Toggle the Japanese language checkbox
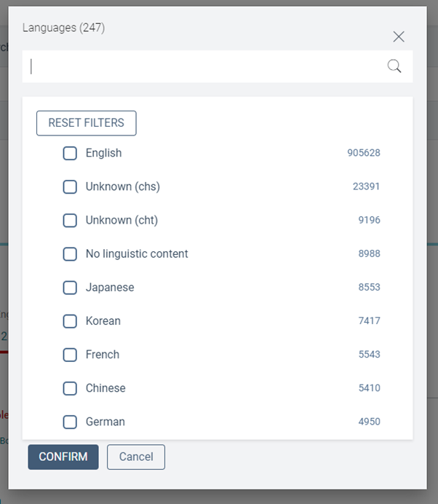 pos(70,288)
